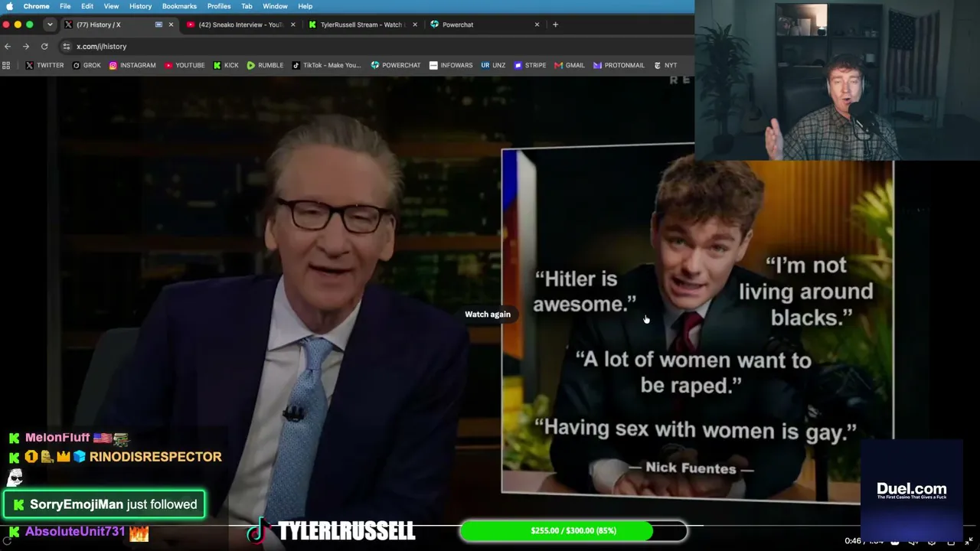Screen dimensions: 980x551
Task: View site information for x.com
Action: coord(67,47)
